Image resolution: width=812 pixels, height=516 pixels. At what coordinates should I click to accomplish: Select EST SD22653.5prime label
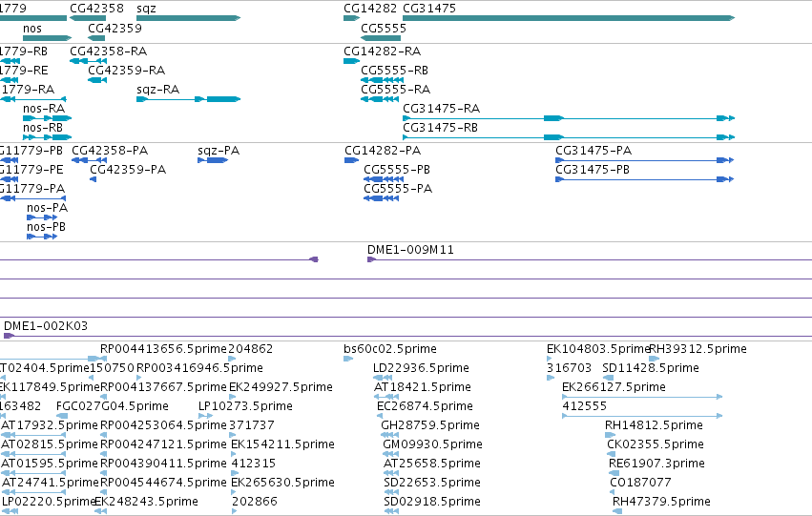coord(432,483)
